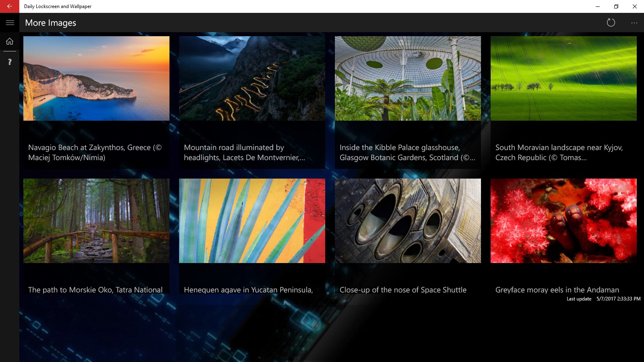644x362 pixels.
Task: Select the 'Navagio Beach at Zakynthos, Greece' caption
Action: point(95,152)
